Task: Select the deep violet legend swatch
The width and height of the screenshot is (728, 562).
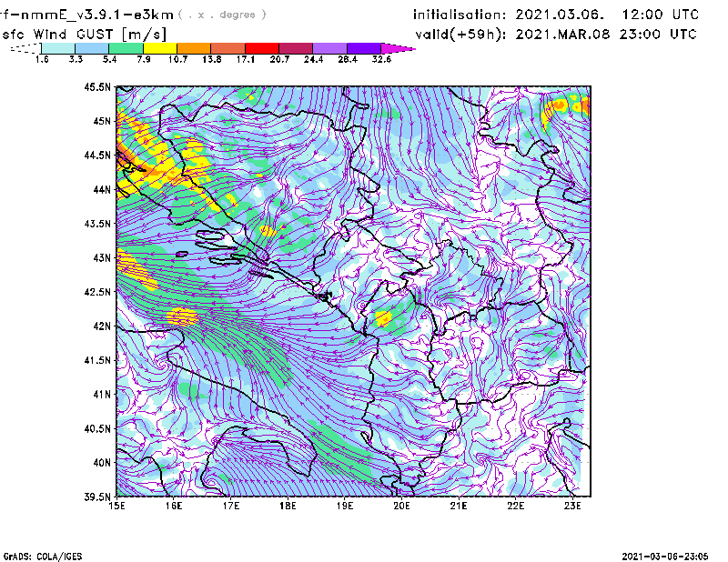Action: pos(364,48)
